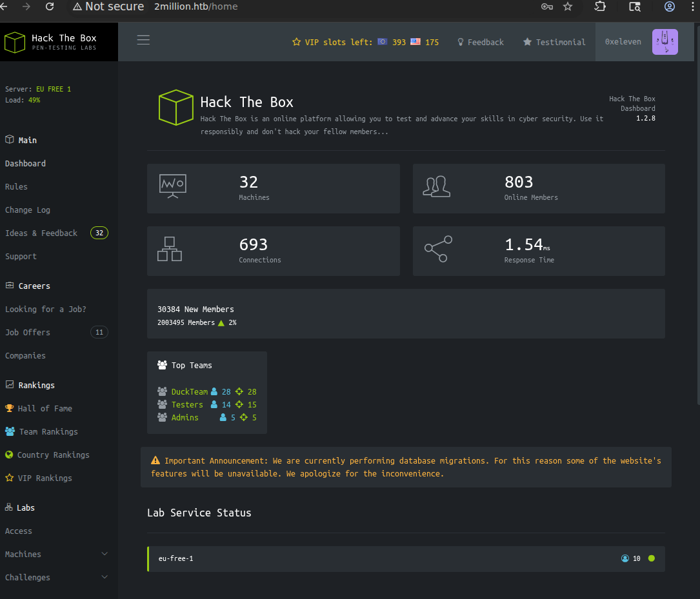700x599 pixels.
Task: Open the Rules page
Action: 16,186
